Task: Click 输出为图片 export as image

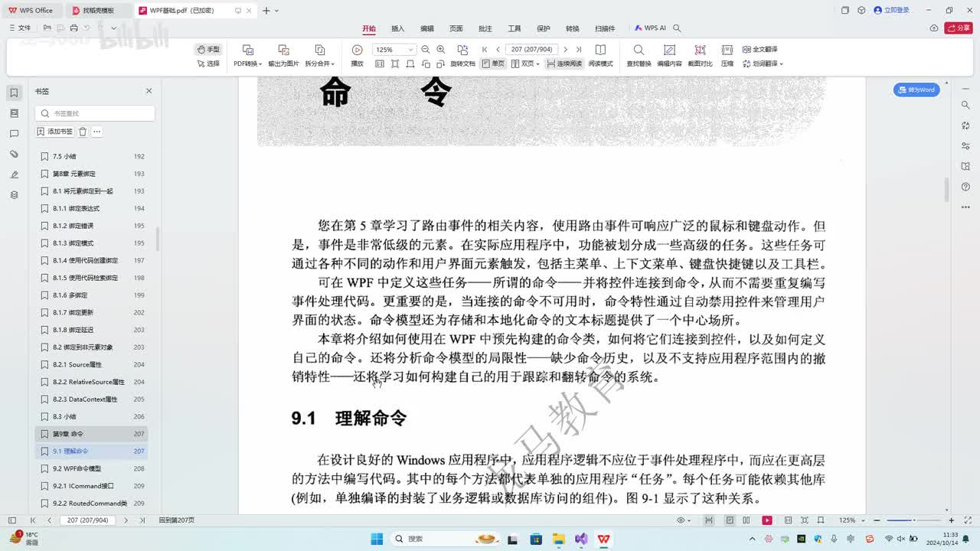Action: 283,56
